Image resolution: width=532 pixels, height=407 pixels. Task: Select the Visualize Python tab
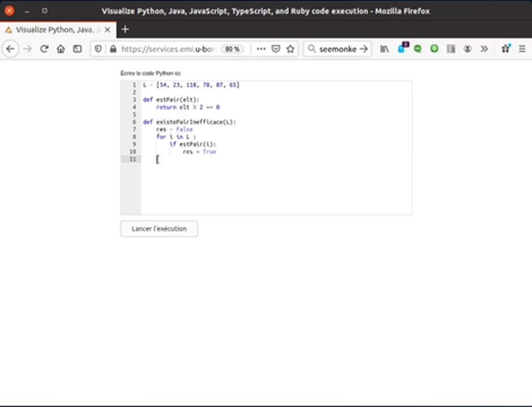[x=54, y=29]
